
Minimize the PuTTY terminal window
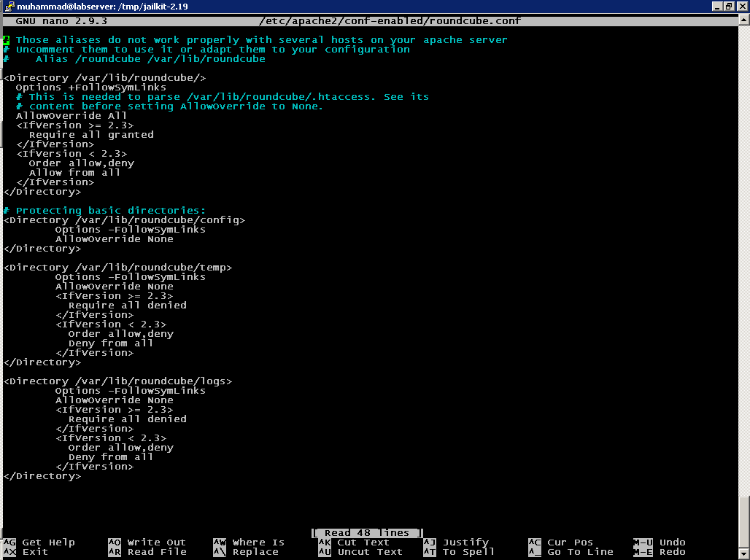click(x=717, y=7)
